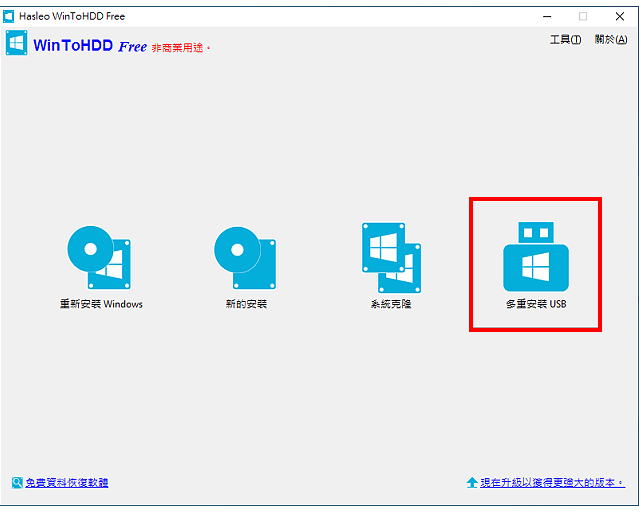Viewport: 641px width, 514px height.
Task: Click the small app icon in title bar
Action: (9, 16)
